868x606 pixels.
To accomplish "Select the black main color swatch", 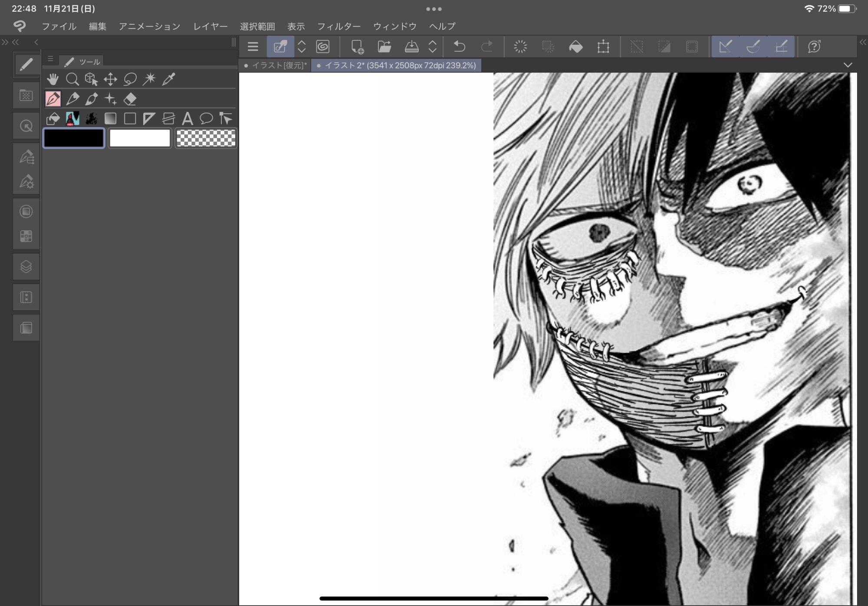I will (x=74, y=138).
